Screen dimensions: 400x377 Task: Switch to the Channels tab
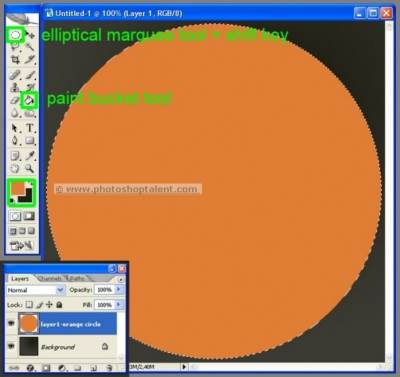click(50, 278)
